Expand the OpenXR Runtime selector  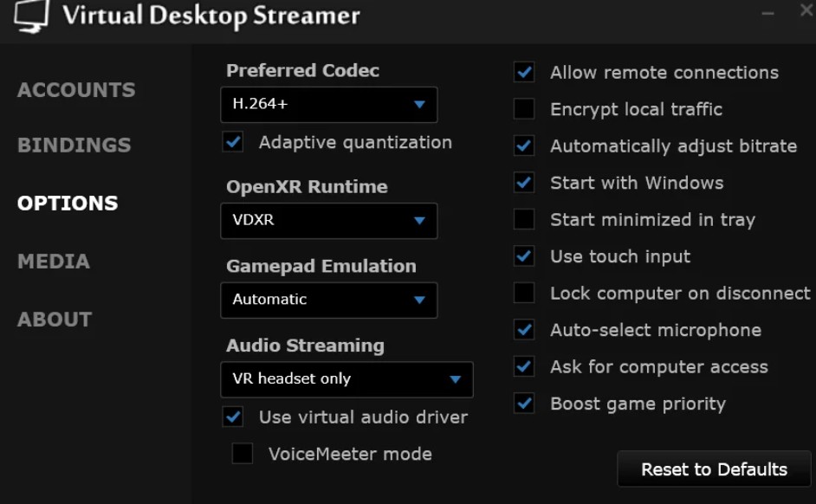pos(329,221)
